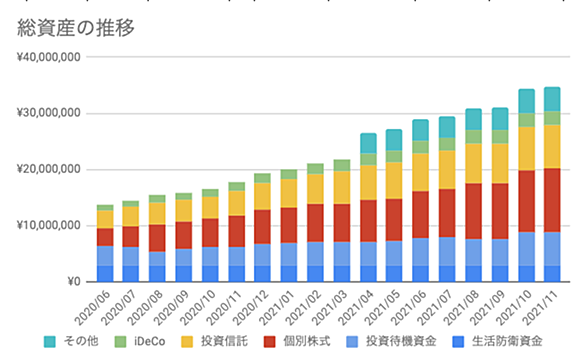Image resolution: width=586 pixels, height=363 pixels.
Task: Click the 2020/09 date label
Action: pos(172,308)
